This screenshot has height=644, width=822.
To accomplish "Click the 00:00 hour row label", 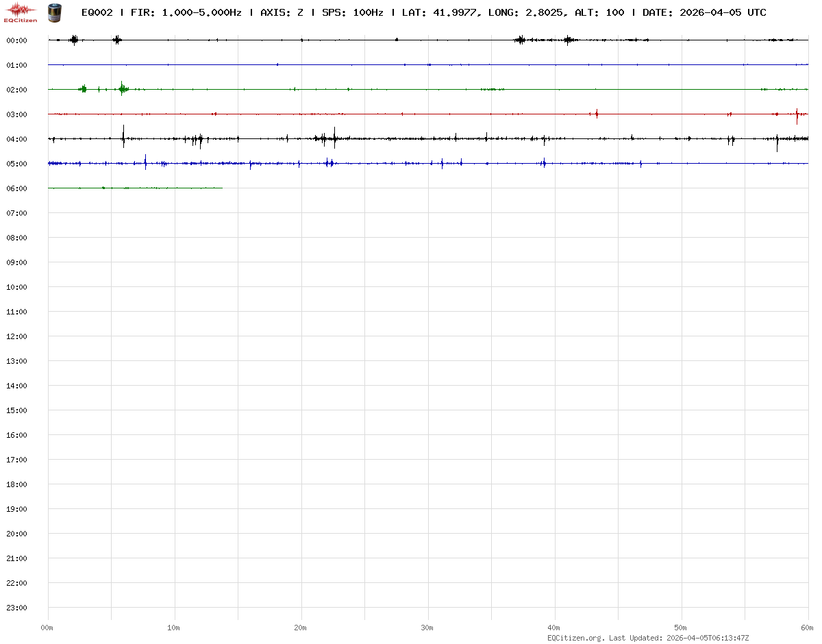I will [16, 40].
